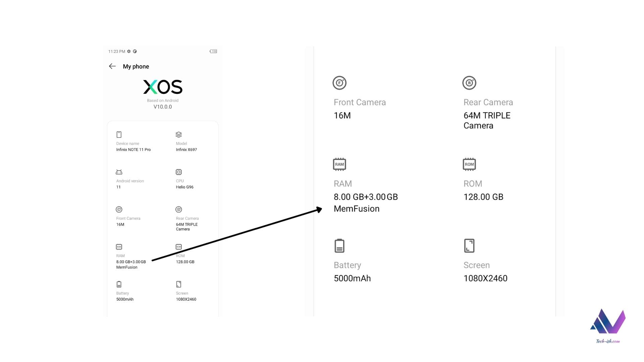Click the Model layers icon

tap(179, 135)
